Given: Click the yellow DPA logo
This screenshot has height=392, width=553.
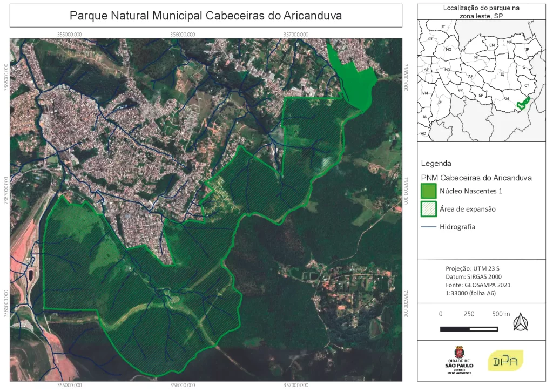Looking at the screenshot, I should point(507,360).
